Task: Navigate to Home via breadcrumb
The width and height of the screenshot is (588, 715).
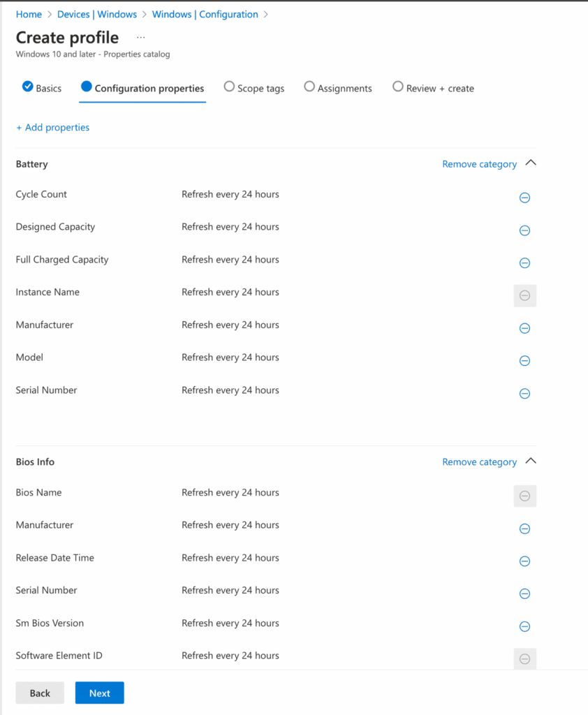Action: 29,14
